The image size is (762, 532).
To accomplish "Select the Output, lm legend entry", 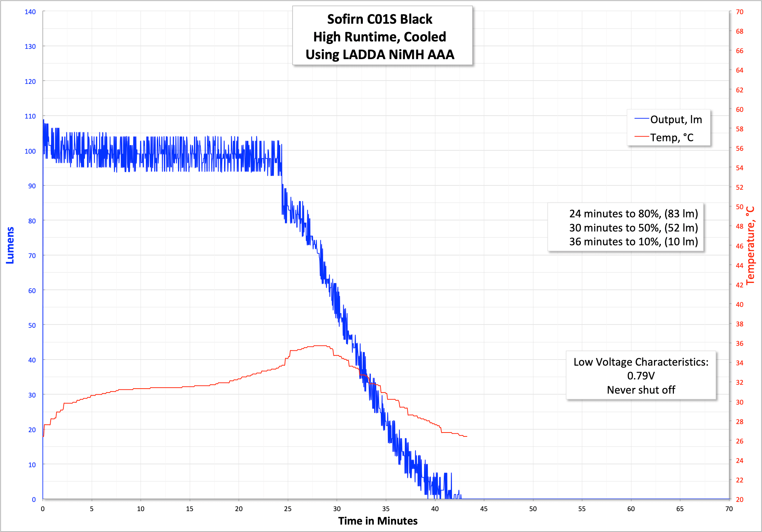I will [676, 120].
